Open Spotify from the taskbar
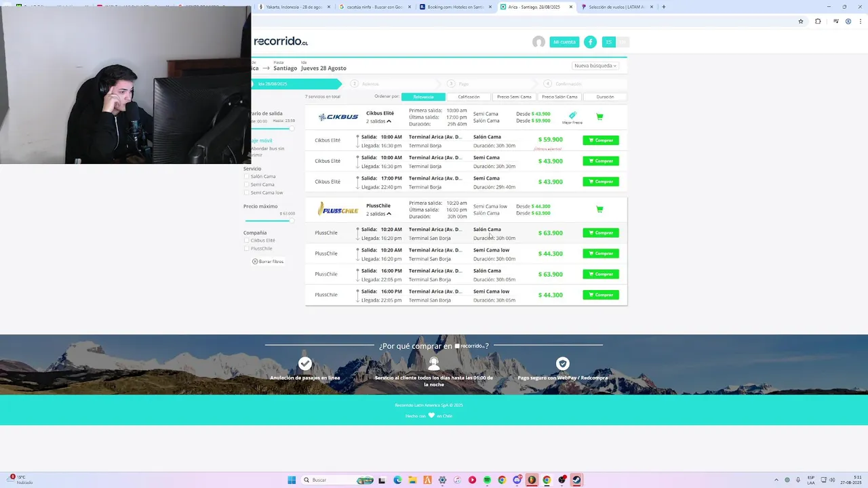Screen dimensions: 868x488 [487, 480]
